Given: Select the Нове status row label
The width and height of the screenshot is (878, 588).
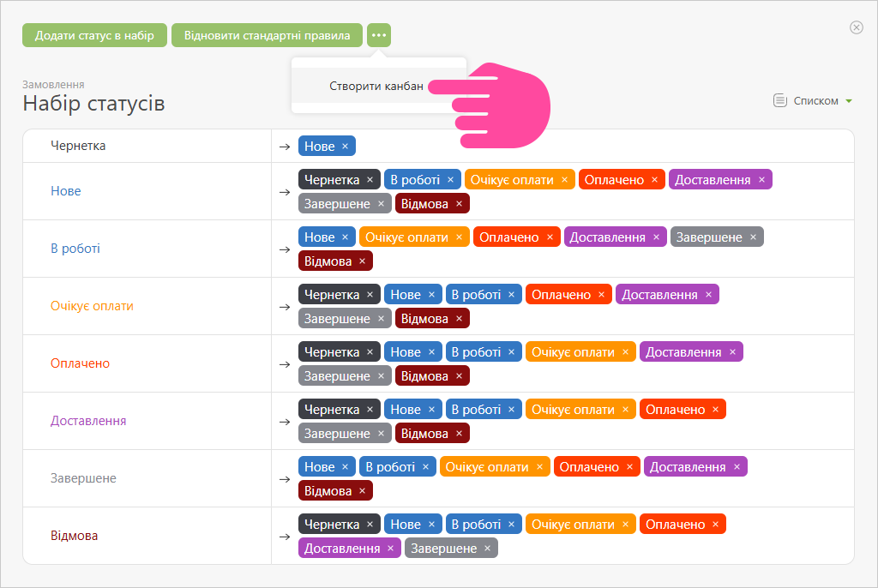Looking at the screenshot, I should click(x=65, y=191).
